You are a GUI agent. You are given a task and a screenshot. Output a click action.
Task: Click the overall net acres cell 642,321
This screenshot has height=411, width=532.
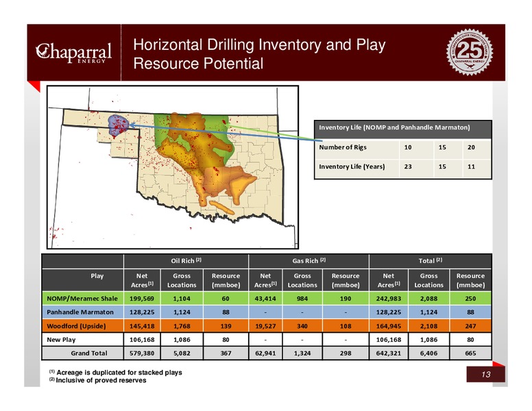point(389,353)
